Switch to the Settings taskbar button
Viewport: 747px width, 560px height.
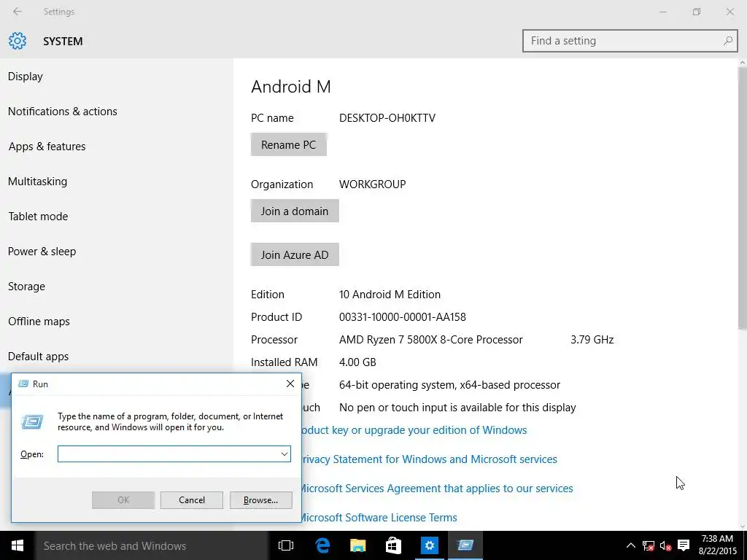click(x=429, y=545)
